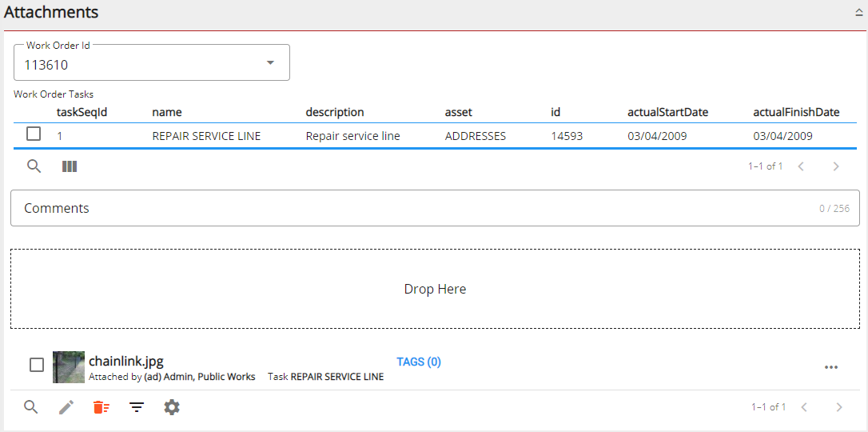Click the search icon under Work Order Tasks

[34, 166]
